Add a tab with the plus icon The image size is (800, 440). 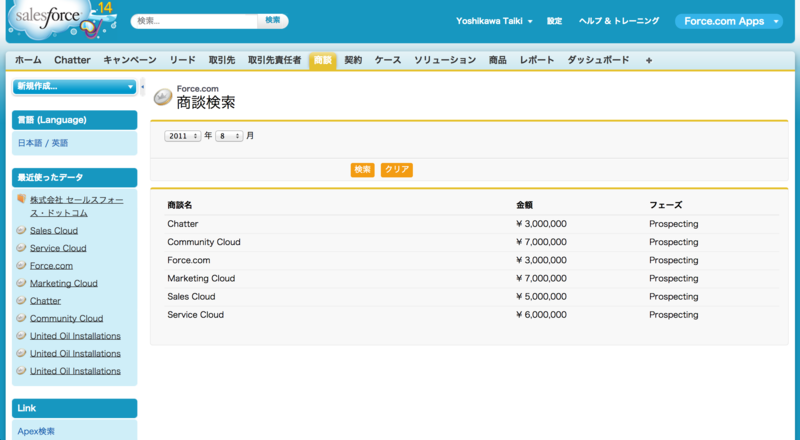point(648,60)
